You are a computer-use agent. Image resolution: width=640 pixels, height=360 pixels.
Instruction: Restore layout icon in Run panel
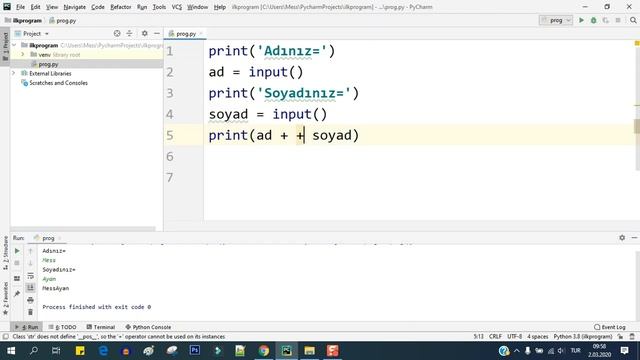pyautogui.click(x=17, y=278)
